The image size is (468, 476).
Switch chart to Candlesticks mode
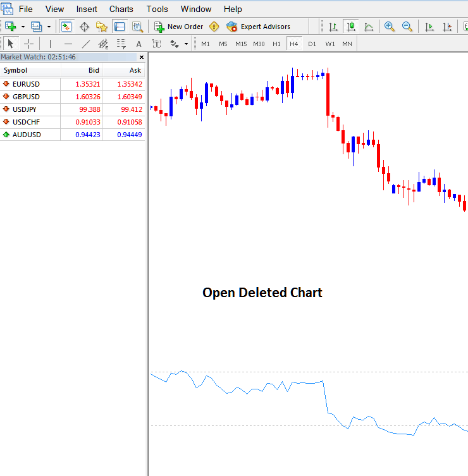coord(350,27)
